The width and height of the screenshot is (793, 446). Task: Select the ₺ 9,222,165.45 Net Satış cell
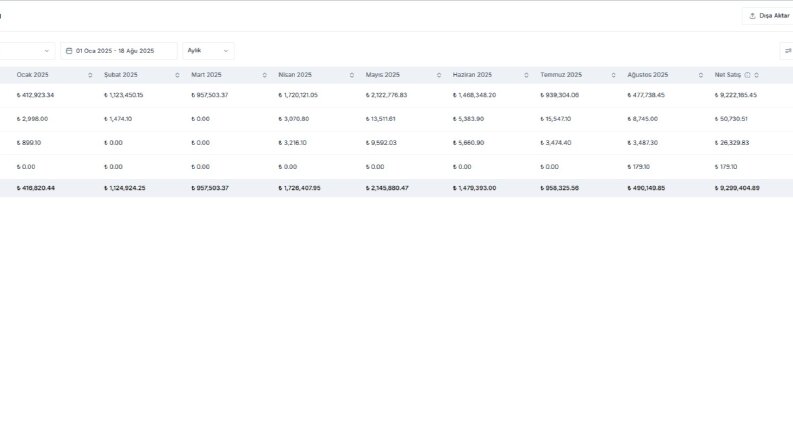pyautogui.click(x=736, y=95)
